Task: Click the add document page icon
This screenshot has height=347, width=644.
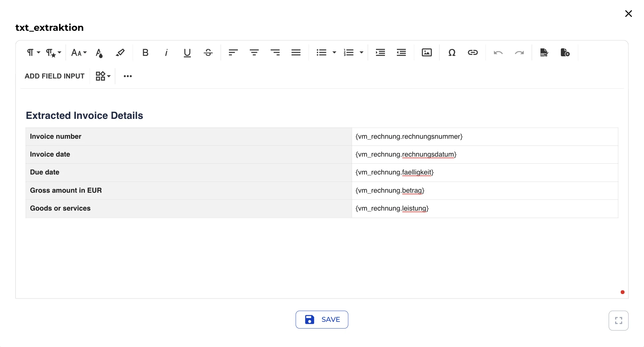Action: pyautogui.click(x=565, y=53)
